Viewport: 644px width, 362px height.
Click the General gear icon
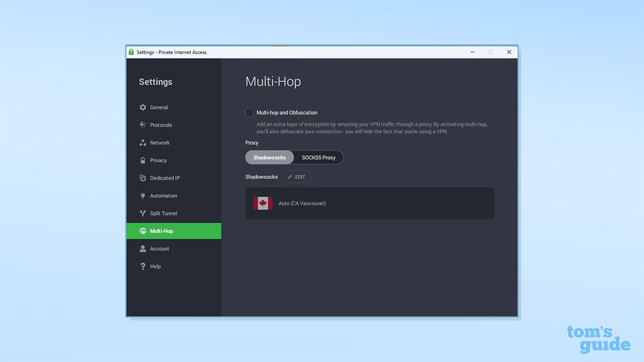143,107
